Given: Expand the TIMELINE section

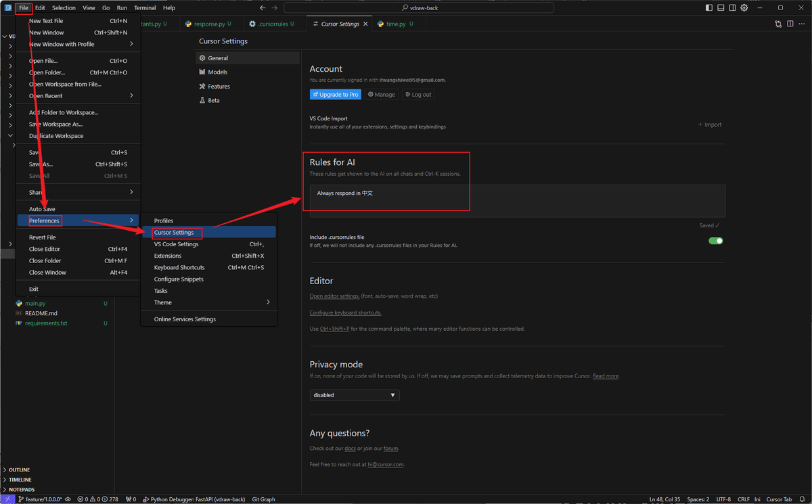Looking at the screenshot, I should (20, 480).
